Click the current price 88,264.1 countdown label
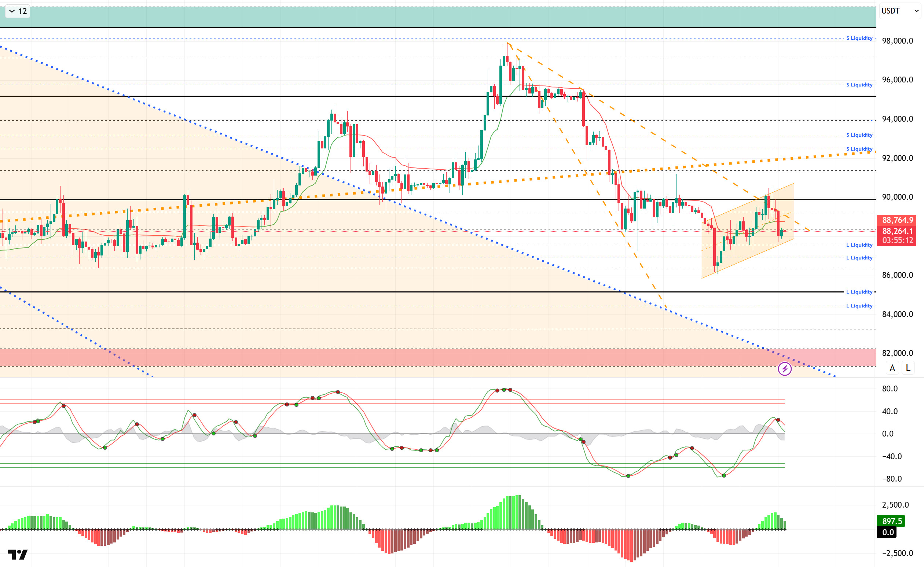The image size is (924, 567). pyautogui.click(x=897, y=236)
